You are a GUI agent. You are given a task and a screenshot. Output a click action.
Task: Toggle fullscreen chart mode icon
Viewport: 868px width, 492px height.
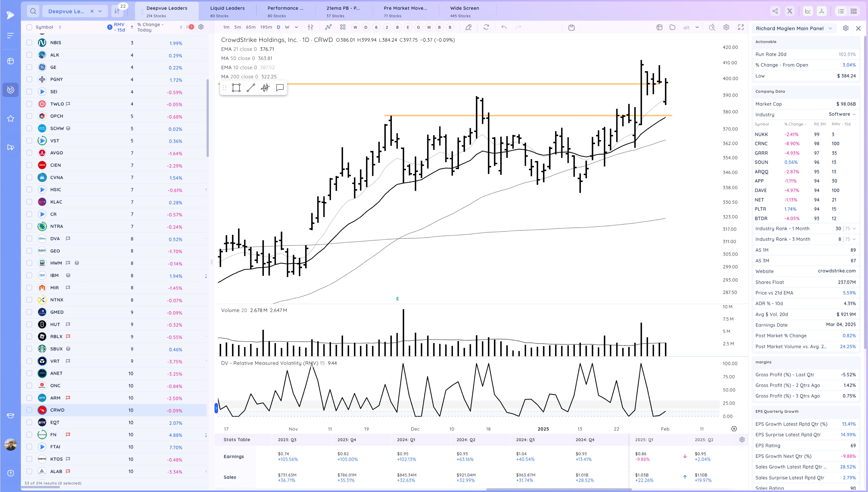[x=741, y=27]
